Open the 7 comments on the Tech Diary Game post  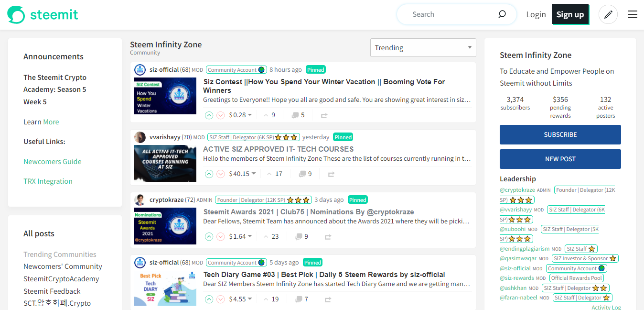301,299
